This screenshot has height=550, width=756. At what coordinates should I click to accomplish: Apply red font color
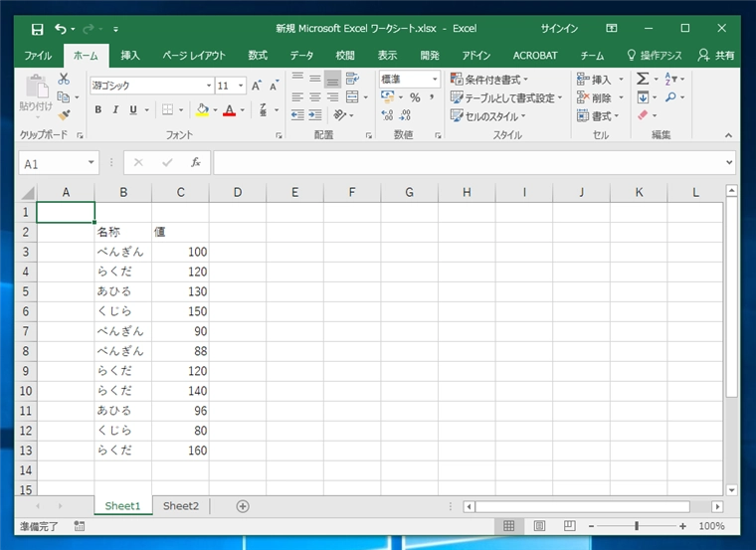pos(230,110)
